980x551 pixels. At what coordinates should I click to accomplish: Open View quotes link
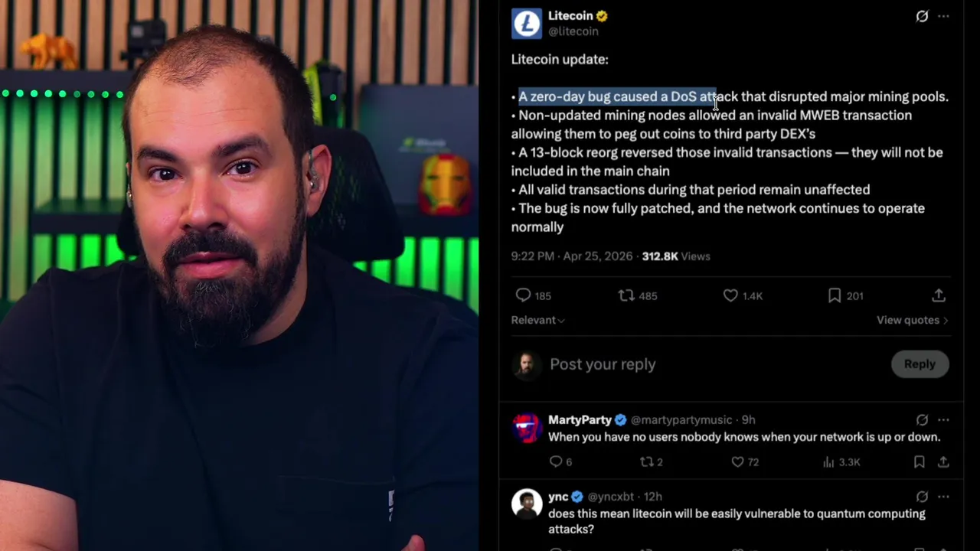(x=912, y=320)
